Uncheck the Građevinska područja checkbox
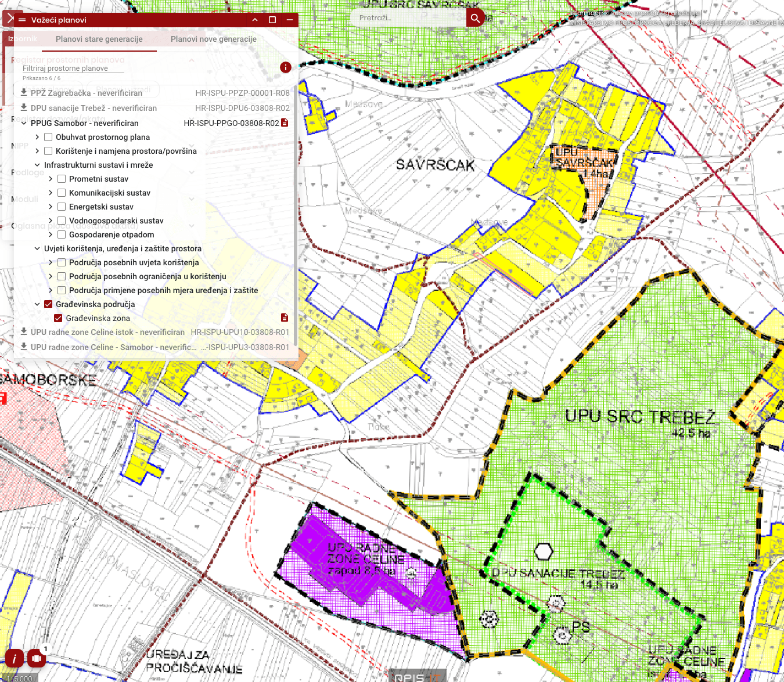This screenshot has width=784, height=682. click(48, 304)
